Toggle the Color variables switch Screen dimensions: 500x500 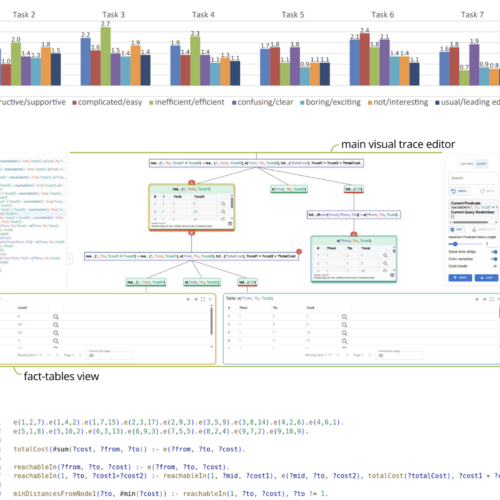pyautogui.click(x=495, y=259)
